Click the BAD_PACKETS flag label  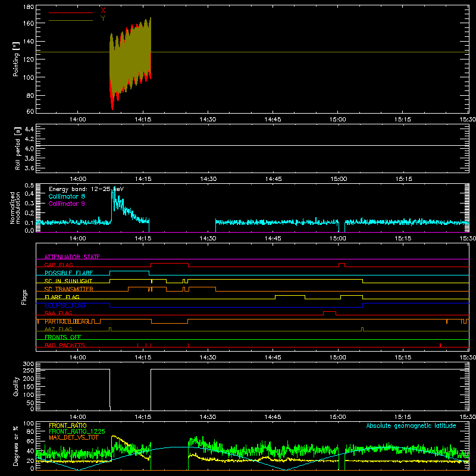click(65, 345)
